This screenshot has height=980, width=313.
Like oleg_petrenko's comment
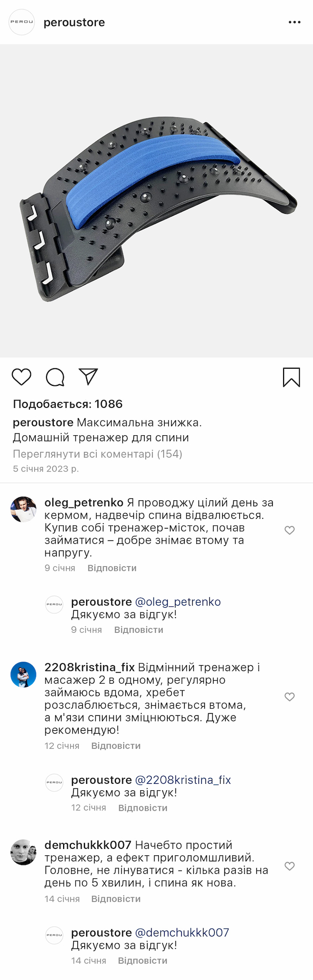click(290, 530)
